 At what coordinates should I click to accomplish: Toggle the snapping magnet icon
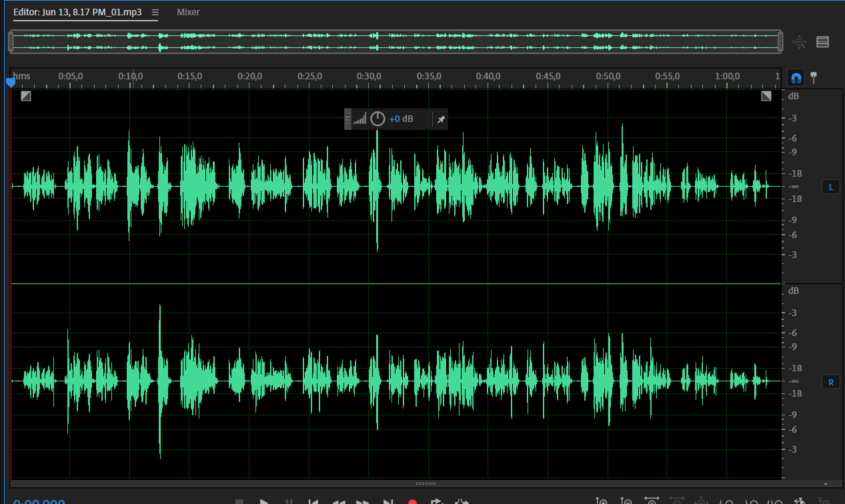coord(795,77)
